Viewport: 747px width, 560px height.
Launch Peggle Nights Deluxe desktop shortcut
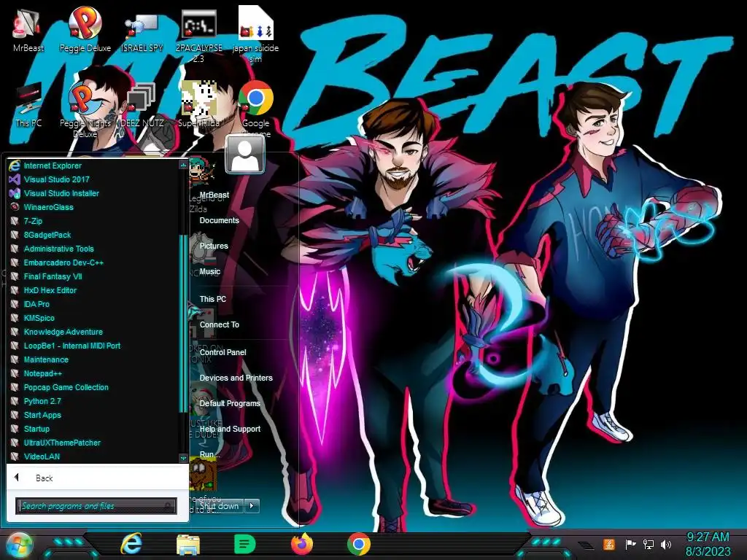point(85,109)
